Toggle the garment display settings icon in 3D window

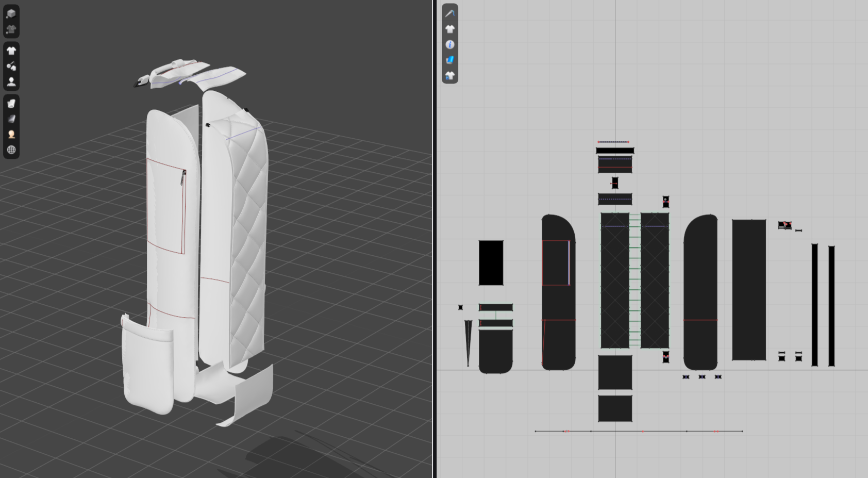pos(11,29)
